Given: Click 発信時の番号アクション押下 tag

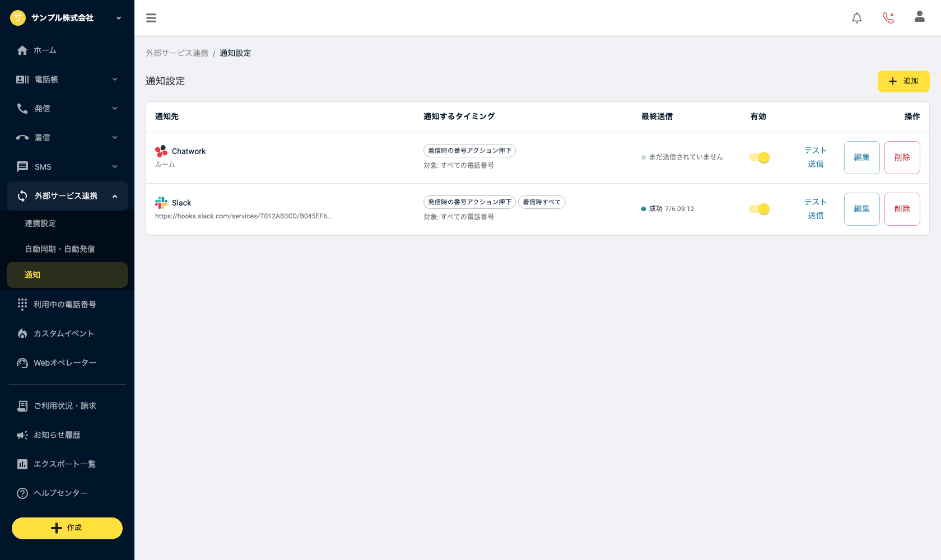Looking at the screenshot, I should pos(469,202).
